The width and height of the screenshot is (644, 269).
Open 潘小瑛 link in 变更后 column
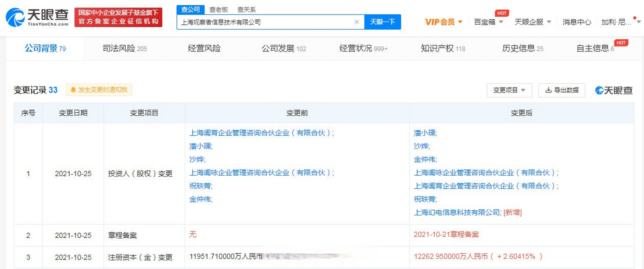coord(424,133)
